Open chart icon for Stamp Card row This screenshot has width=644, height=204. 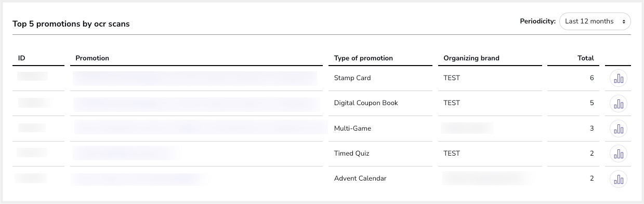point(619,79)
